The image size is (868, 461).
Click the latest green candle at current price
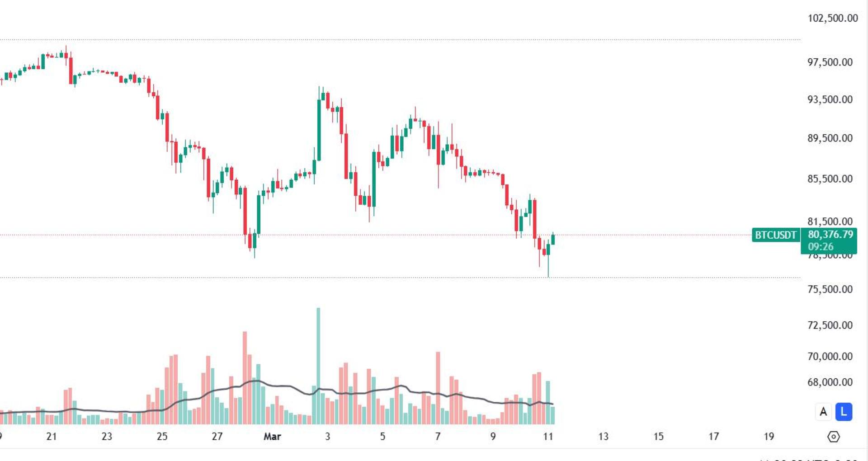tap(553, 239)
